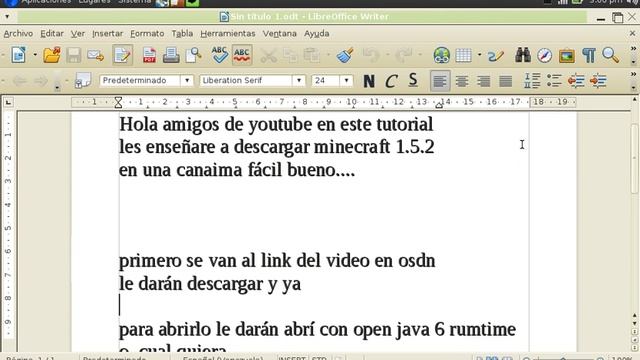
Task: Paste clipboard icon in the toolbar
Action: [312, 55]
